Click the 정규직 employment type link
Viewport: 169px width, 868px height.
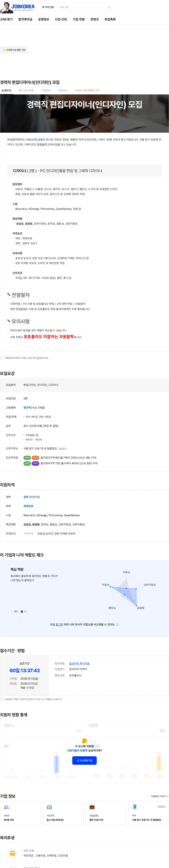coord(27,407)
